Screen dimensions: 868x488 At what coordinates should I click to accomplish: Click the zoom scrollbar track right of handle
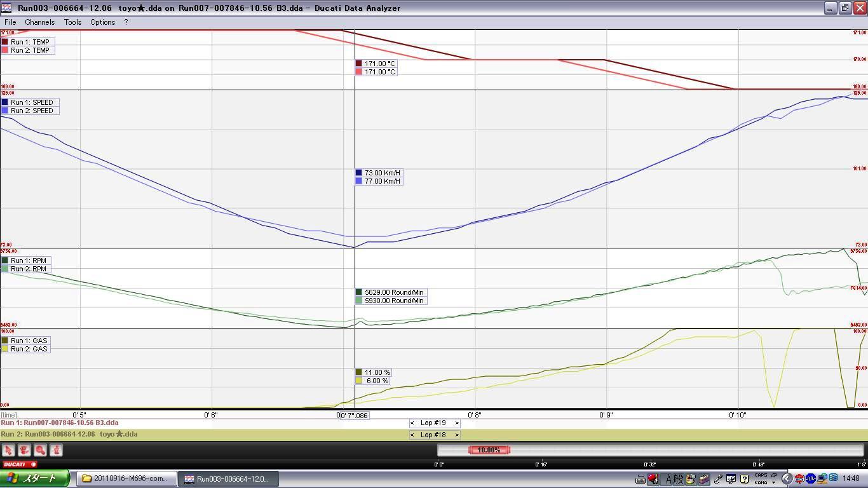[686, 450]
